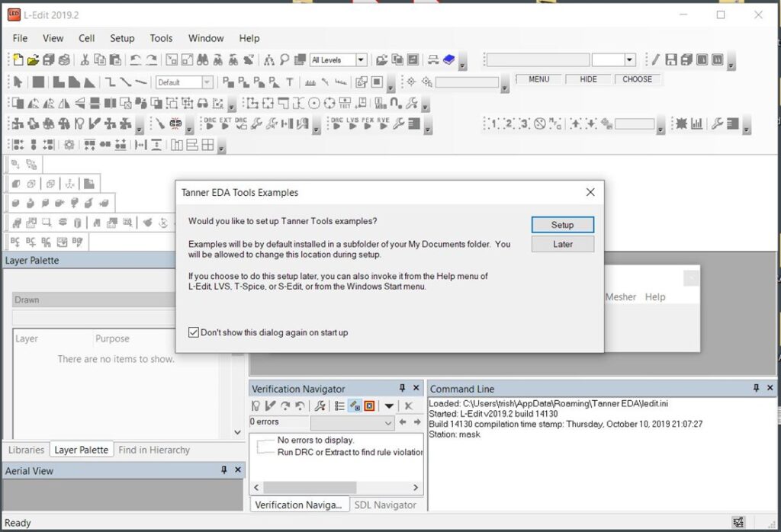This screenshot has height=532, width=781.
Task: Click the Paste clipboard icon
Action: click(x=115, y=59)
